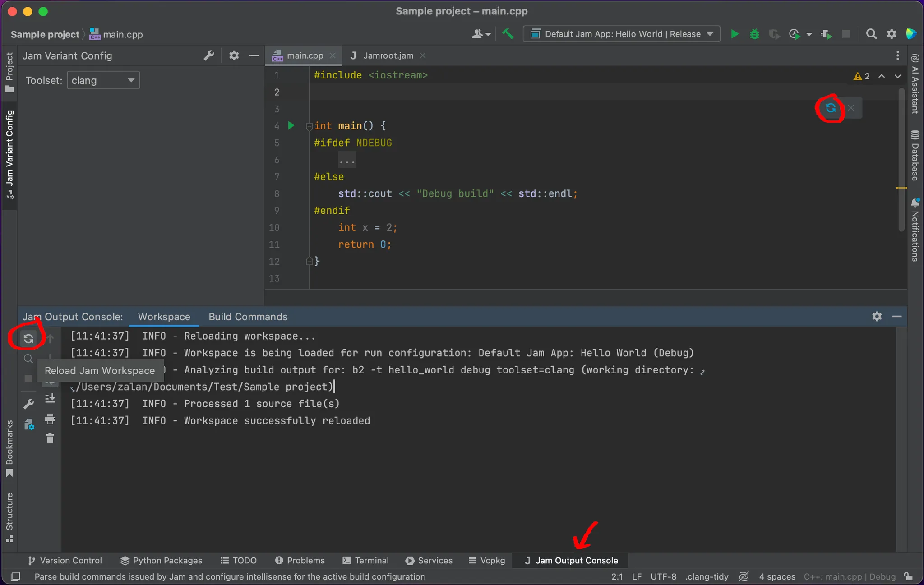Select the Build Commands console tab

click(x=248, y=317)
